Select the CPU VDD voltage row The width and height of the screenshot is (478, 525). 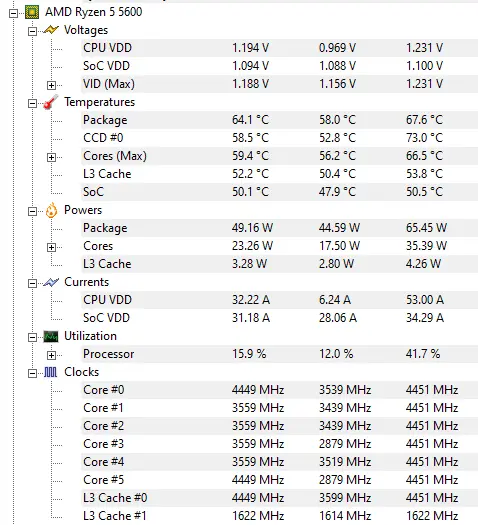click(280, 48)
